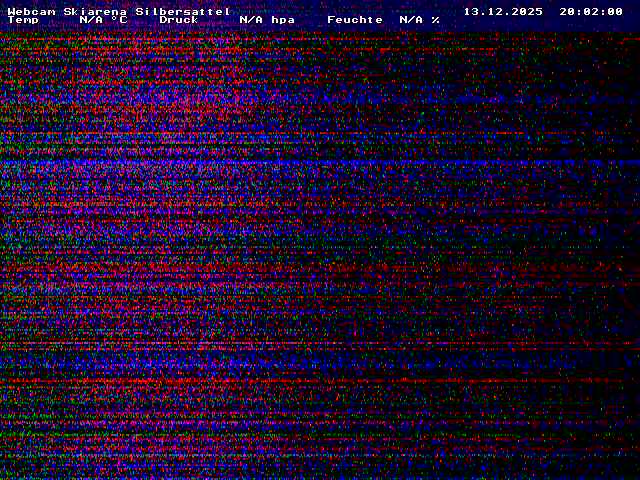Select the word "Skiarena" in the title
Viewport: 640px width, 480px height.
[95, 11]
